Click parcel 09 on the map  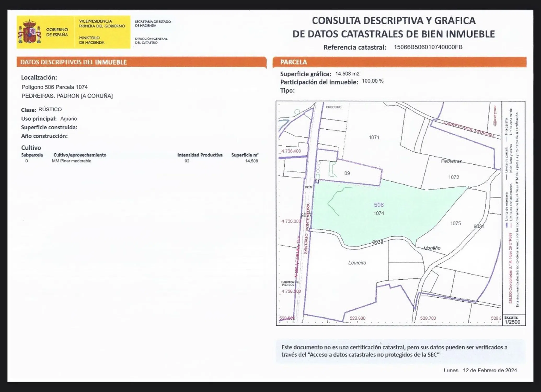(347, 173)
